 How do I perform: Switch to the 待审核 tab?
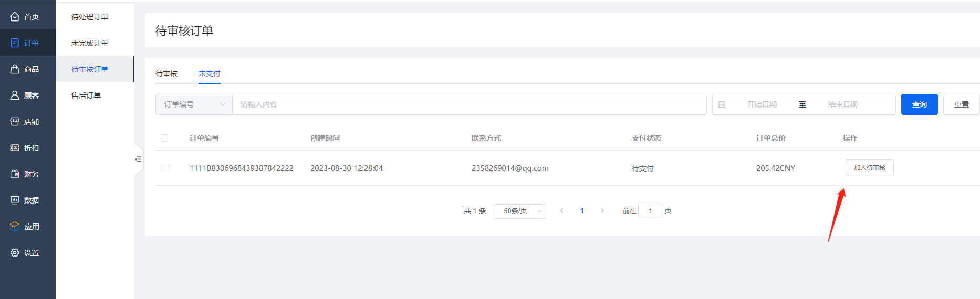click(166, 73)
